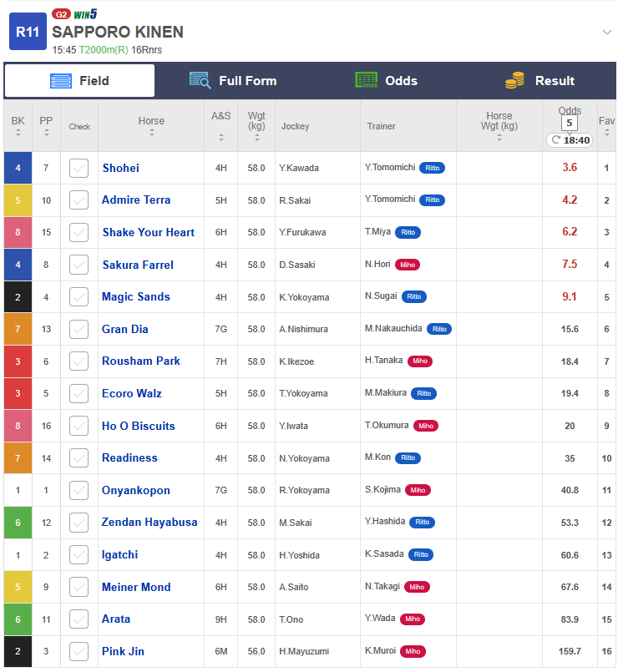Screen dimensions: 623x672
Task: Sort by Horse Wgt (kg) arrows
Action: pos(499,137)
